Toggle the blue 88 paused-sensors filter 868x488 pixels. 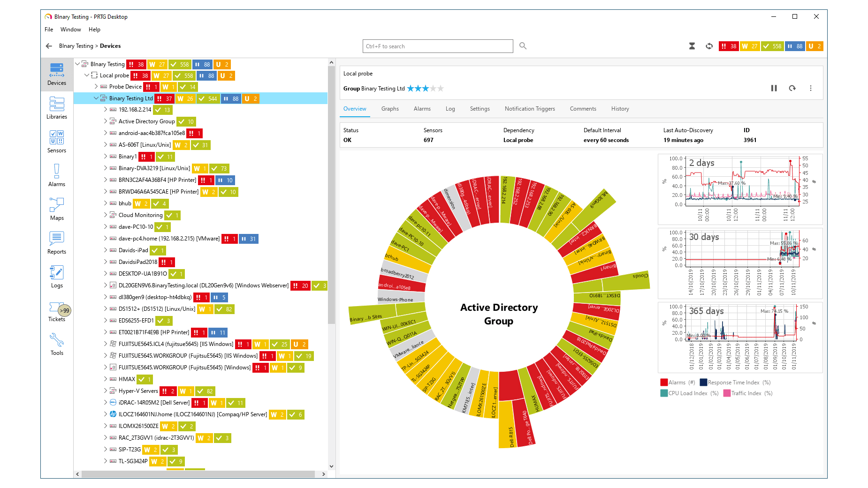(795, 46)
